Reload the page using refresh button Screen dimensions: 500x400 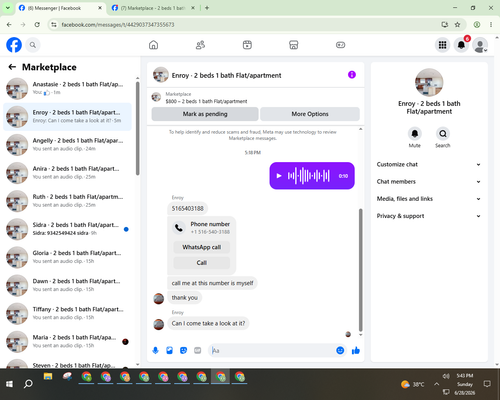click(37, 24)
